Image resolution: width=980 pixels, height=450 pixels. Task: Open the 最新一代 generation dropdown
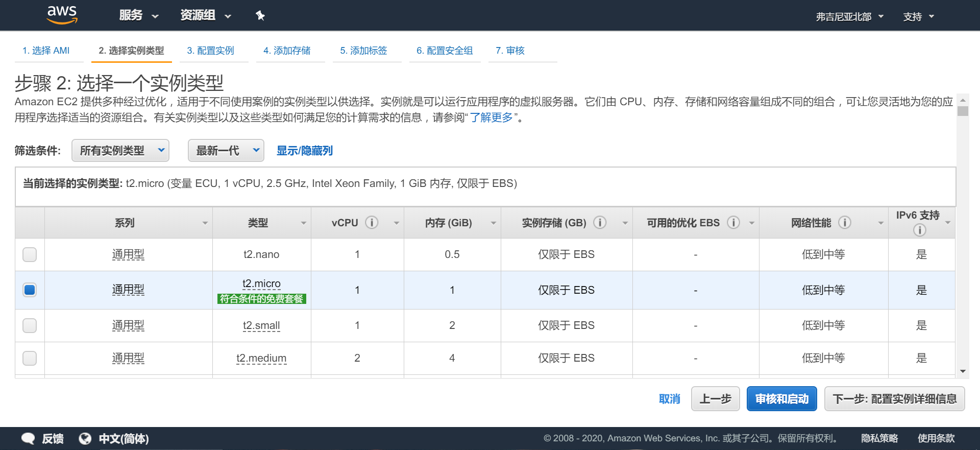[226, 151]
